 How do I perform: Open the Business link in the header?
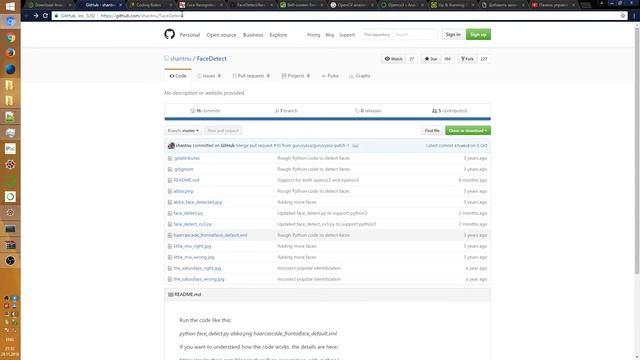[x=253, y=35]
